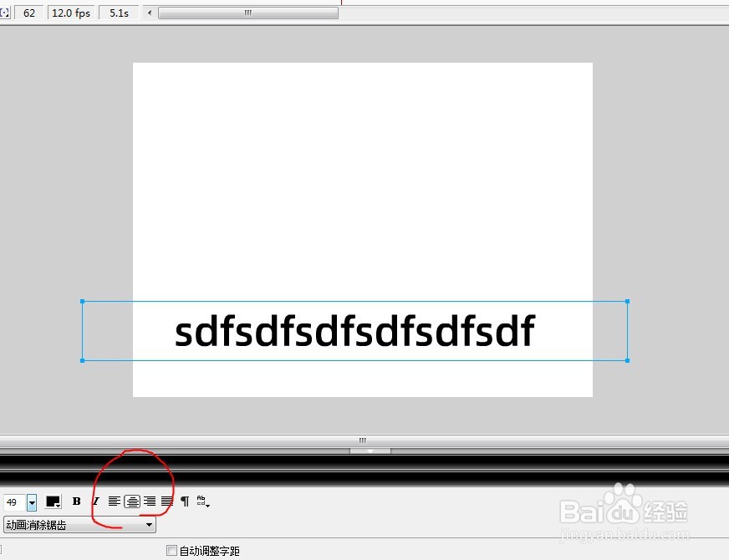Click the 12.0 fps frame rate field
Viewport: 729px width, 560px height.
click(x=70, y=13)
